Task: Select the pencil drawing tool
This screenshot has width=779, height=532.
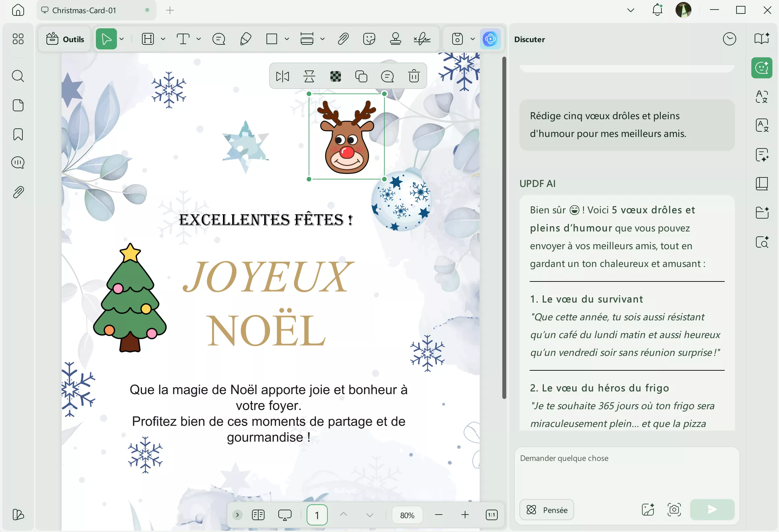Action: (x=246, y=39)
